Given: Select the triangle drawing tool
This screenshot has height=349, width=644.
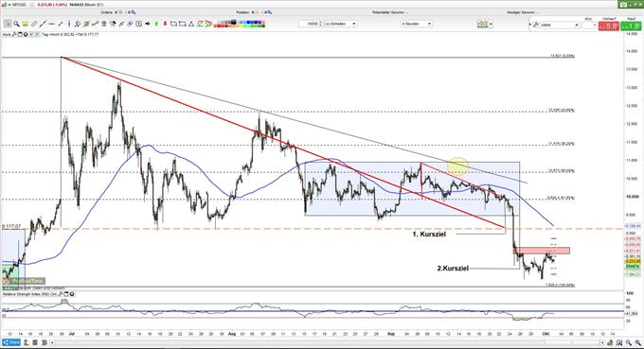Looking at the screenshot, I should (191, 24).
